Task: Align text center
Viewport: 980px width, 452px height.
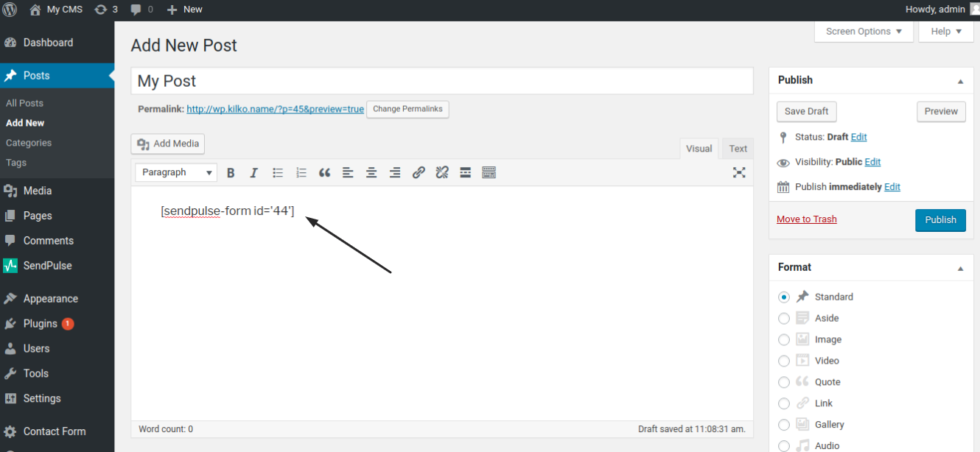Action: (x=371, y=172)
